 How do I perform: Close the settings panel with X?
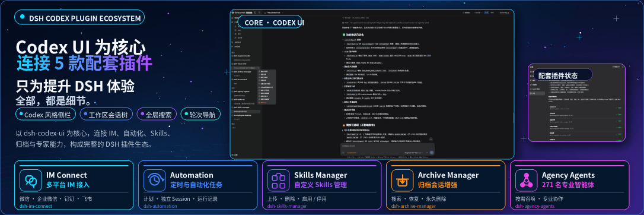coord(623,67)
